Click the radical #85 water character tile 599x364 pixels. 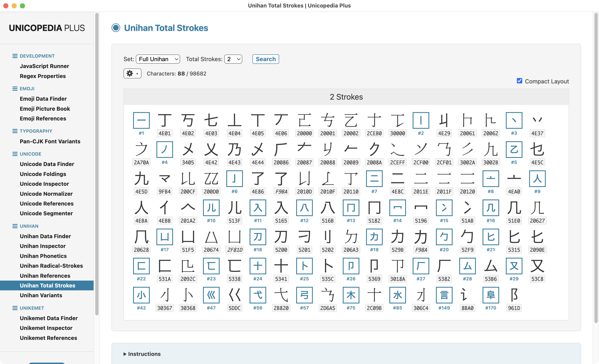(x=397, y=295)
